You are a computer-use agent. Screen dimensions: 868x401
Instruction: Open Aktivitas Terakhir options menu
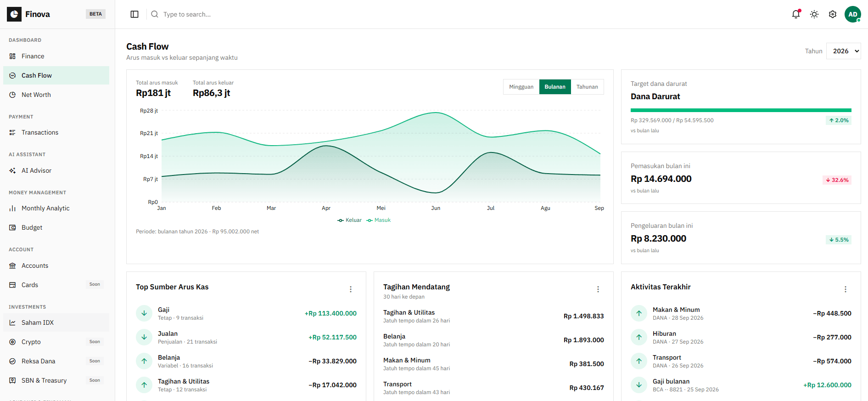(x=846, y=289)
